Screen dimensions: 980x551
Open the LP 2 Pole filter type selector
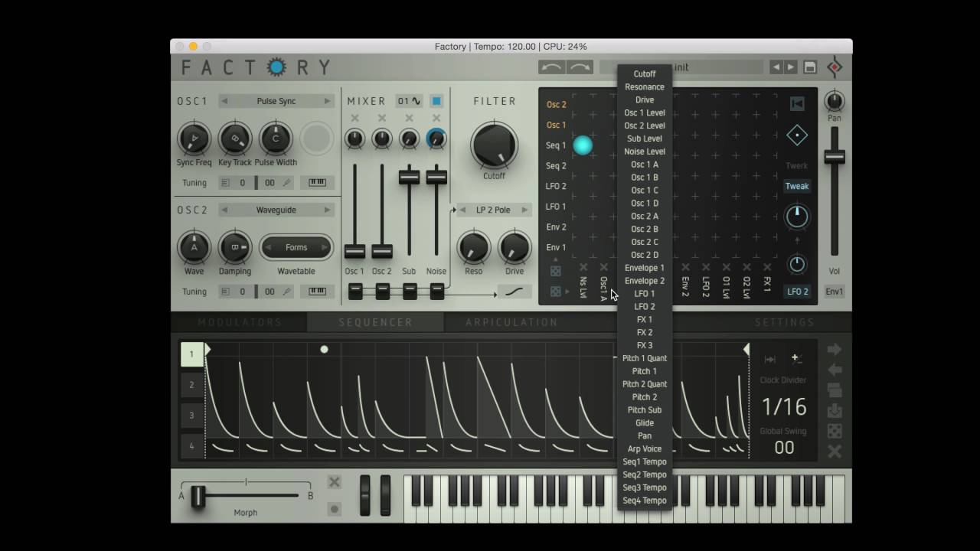pyautogui.click(x=494, y=210)
